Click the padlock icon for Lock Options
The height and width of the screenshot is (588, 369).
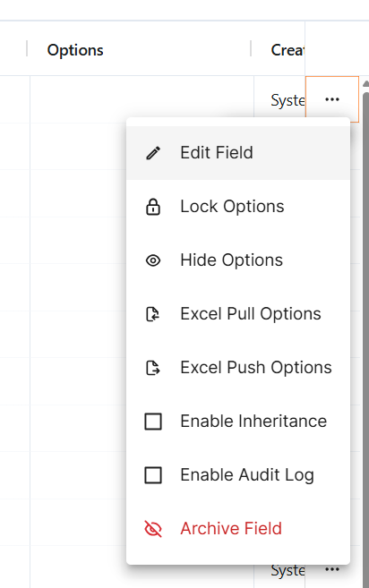(x=153, y=207)
